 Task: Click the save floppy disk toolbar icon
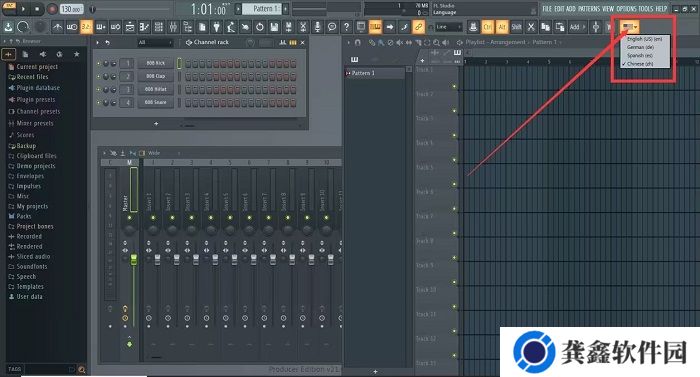pyautogui.click(x=274, y=27)
